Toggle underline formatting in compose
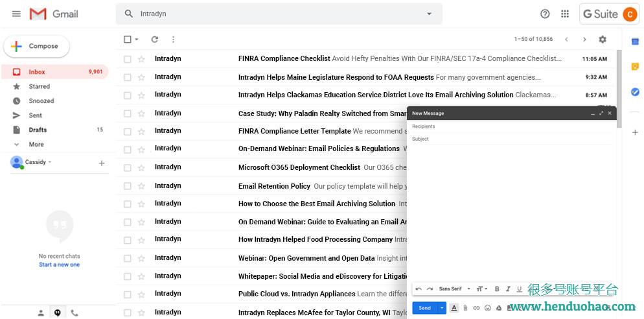 519,289
